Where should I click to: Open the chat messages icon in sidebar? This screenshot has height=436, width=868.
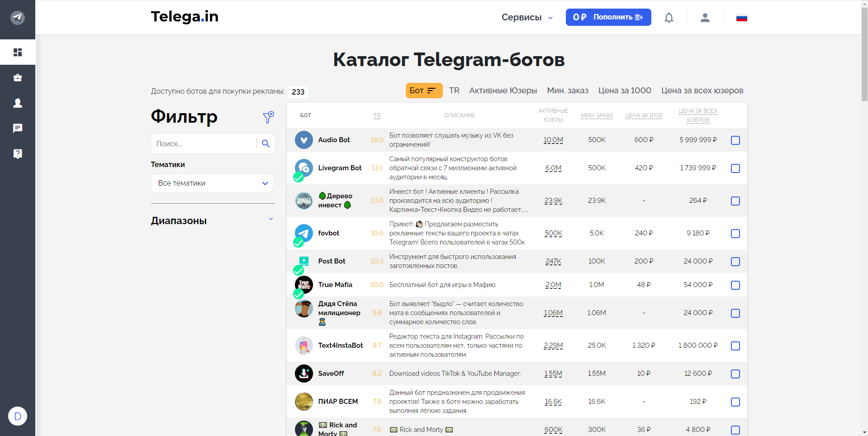pos(18,128)
